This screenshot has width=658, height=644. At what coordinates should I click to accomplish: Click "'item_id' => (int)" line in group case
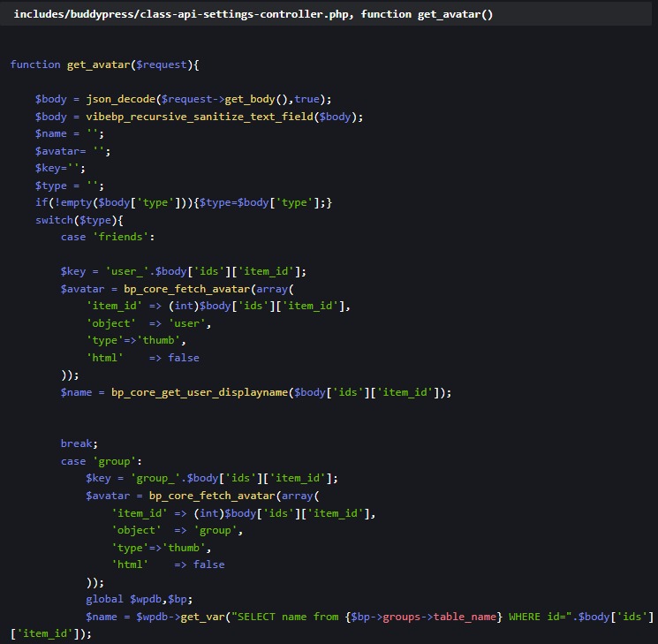click(244, 513)
